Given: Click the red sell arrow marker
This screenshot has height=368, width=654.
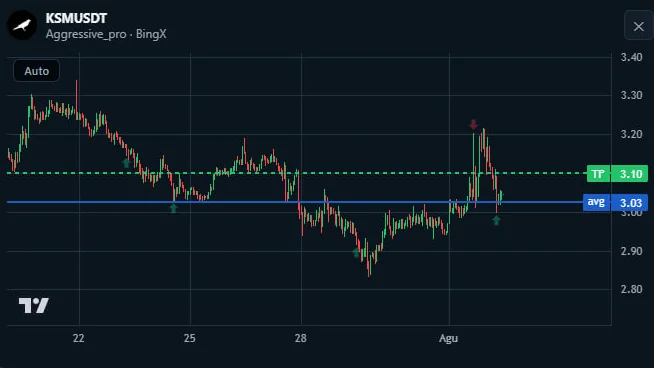Looking at the screenshot, I should (473, 124).
